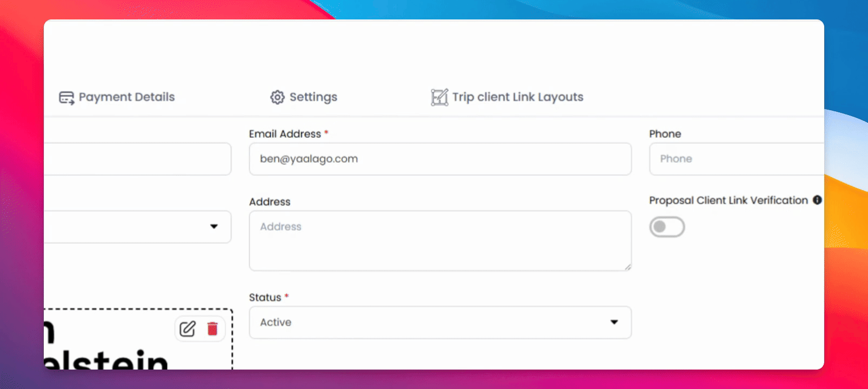Click the Email Address label
Screen dimensions: 868x389
(x=285, y=134)
